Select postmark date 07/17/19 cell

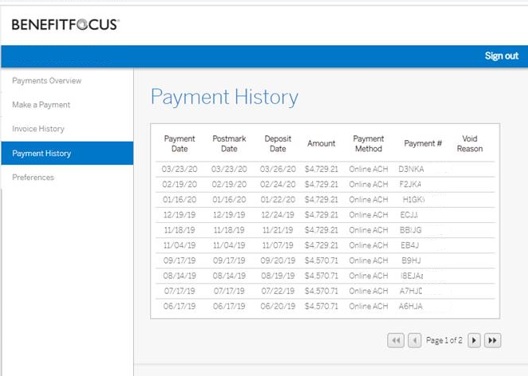(x=229, y=291)
